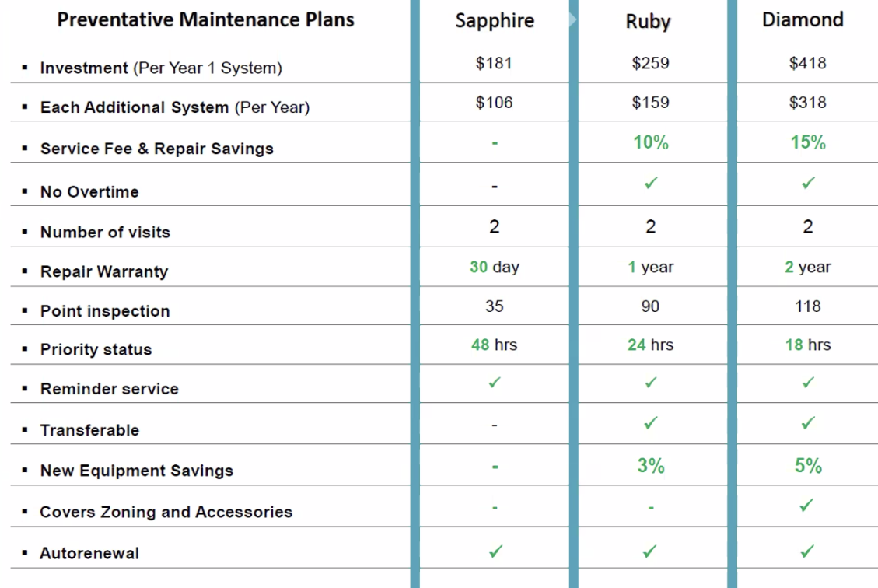Select the Point inspection row label
Screen dimensions: 878x588
(105, 311)
